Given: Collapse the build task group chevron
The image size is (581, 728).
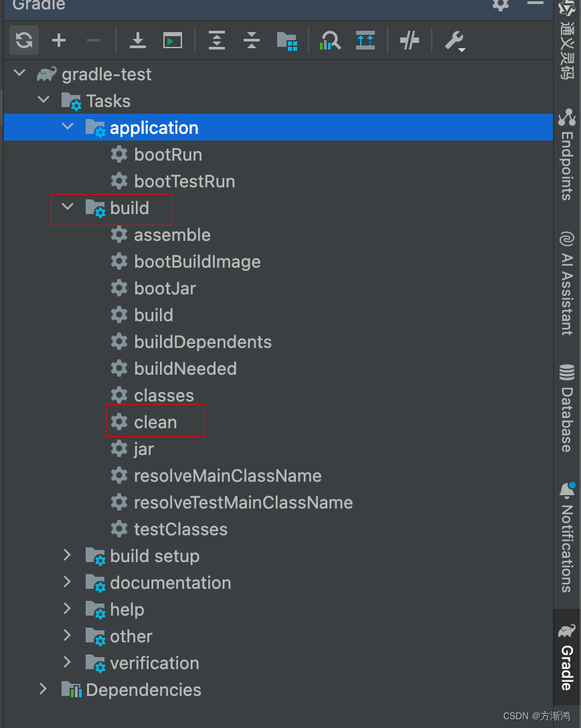Looking at the screenshot, I should pos(68,207).
